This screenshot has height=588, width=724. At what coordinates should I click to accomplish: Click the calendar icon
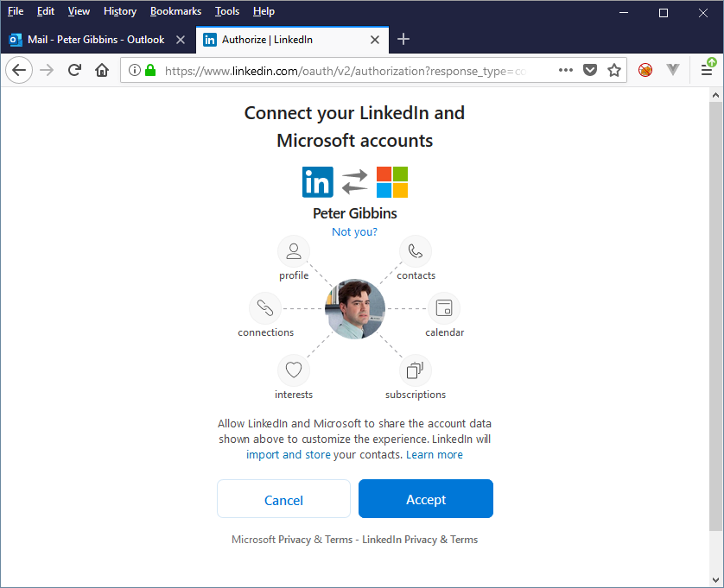coord(444,308)
